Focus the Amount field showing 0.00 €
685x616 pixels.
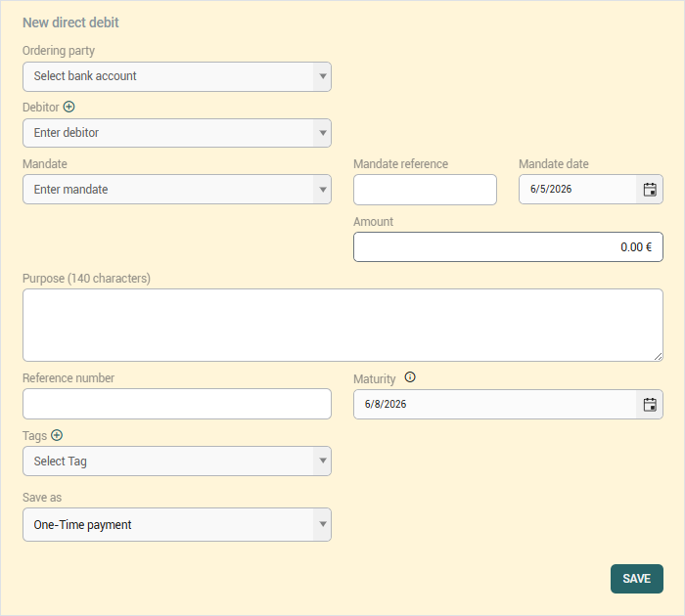point(508,247)
